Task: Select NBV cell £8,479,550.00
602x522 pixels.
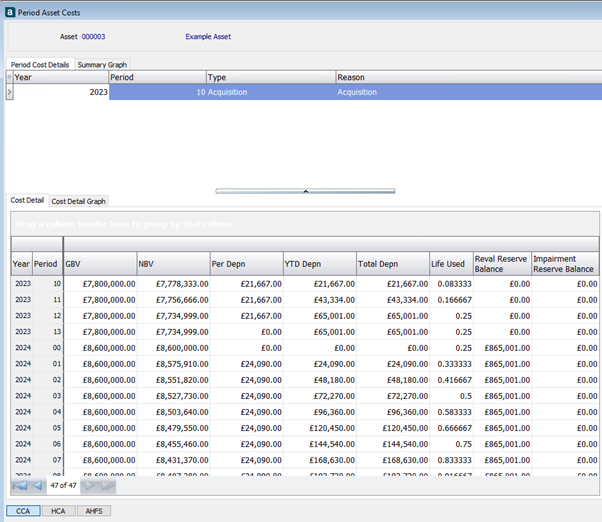Action: click(x=174, y=428)
